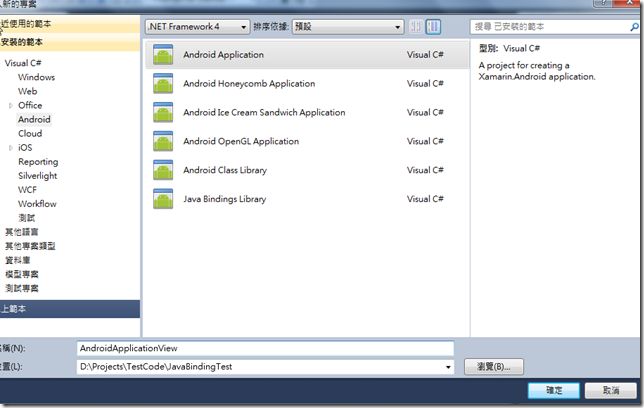The height and width of the screenshot is (408, 644).
Task: Select the Java Bindings Library icon
Action: [163, 199]
